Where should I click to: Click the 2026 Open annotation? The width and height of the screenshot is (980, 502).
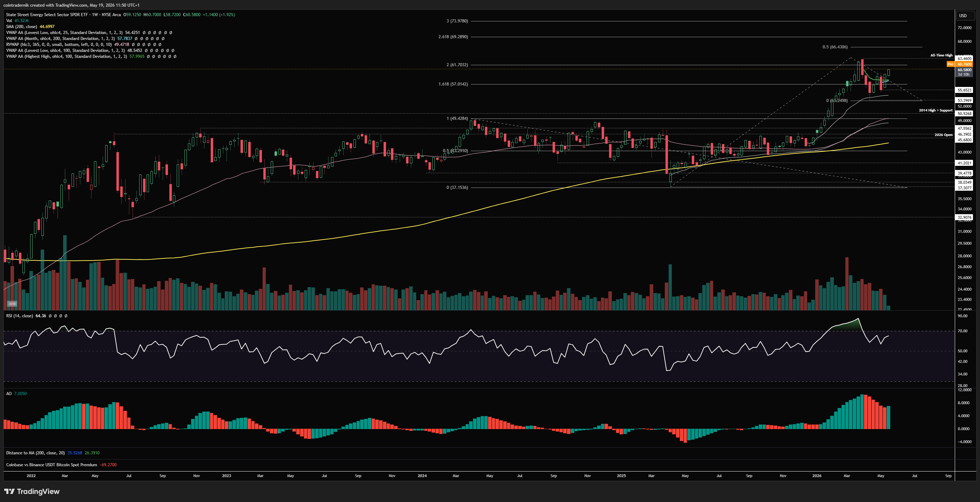point(944,135)
